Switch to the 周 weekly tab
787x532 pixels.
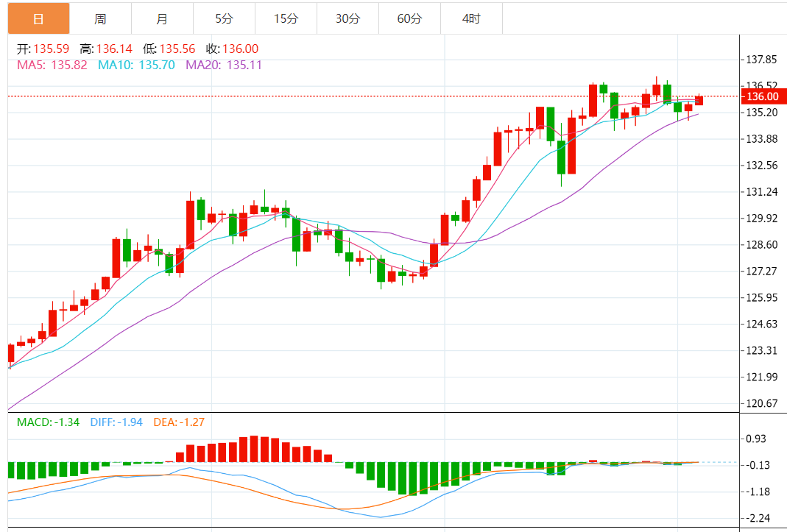point(100,18)
